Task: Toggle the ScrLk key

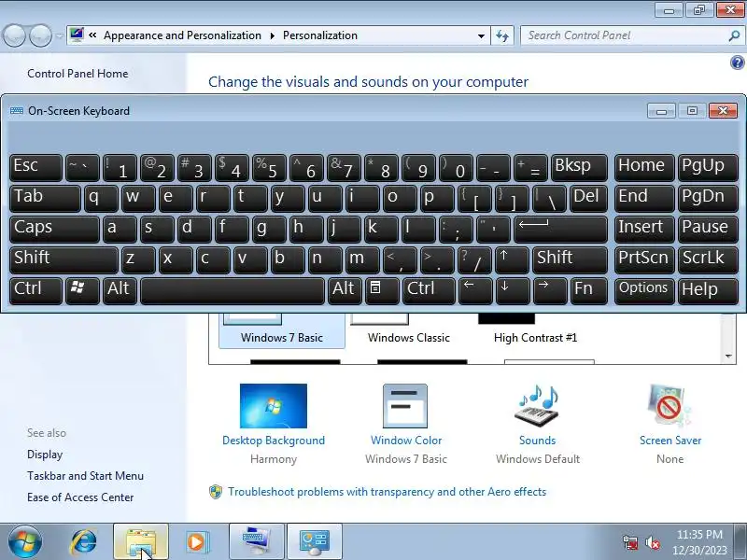Action: coord(708,260)
